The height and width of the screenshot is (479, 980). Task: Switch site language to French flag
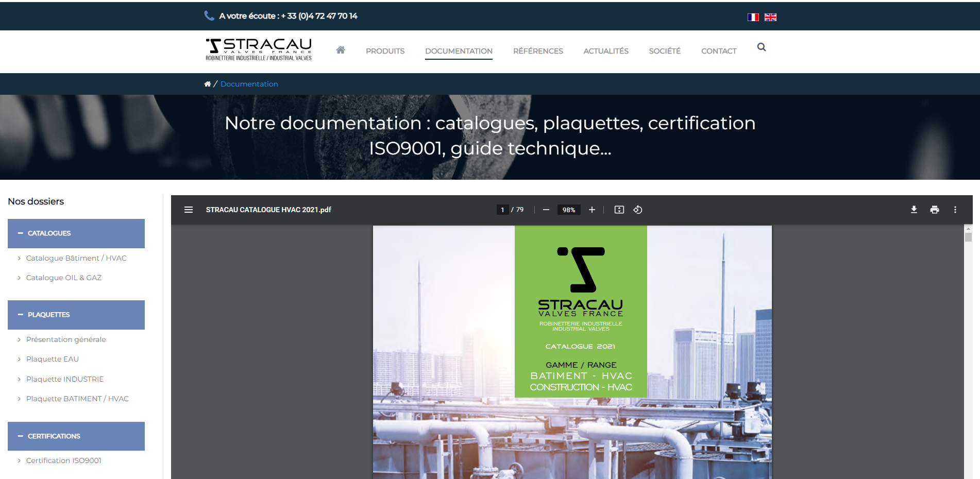pos(753,17)
